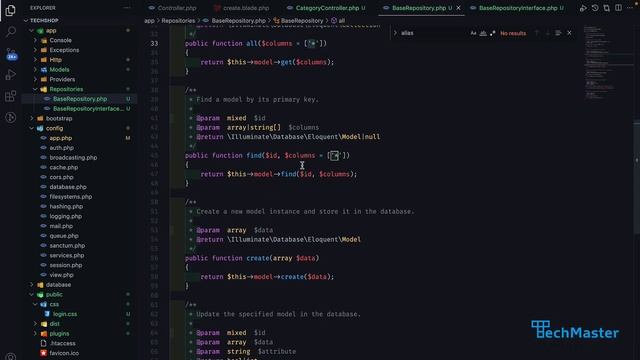Switch to the CategoryController.php tab

(327, 8)
